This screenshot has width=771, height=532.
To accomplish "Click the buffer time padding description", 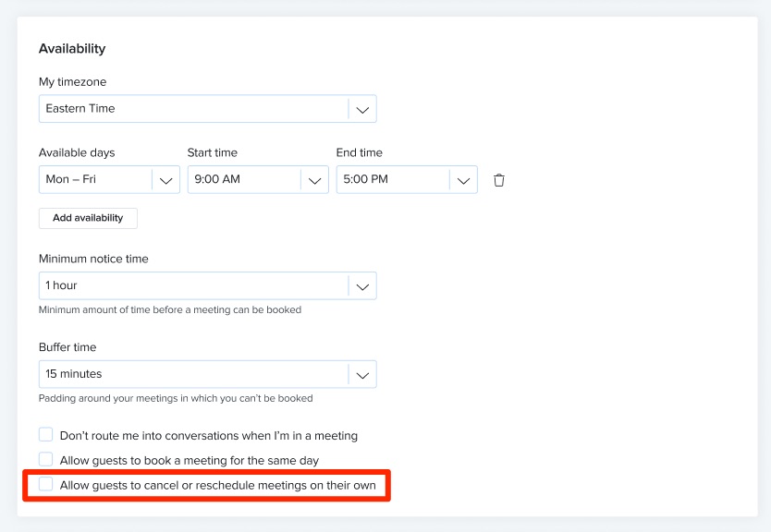I will tap(176, 398).
